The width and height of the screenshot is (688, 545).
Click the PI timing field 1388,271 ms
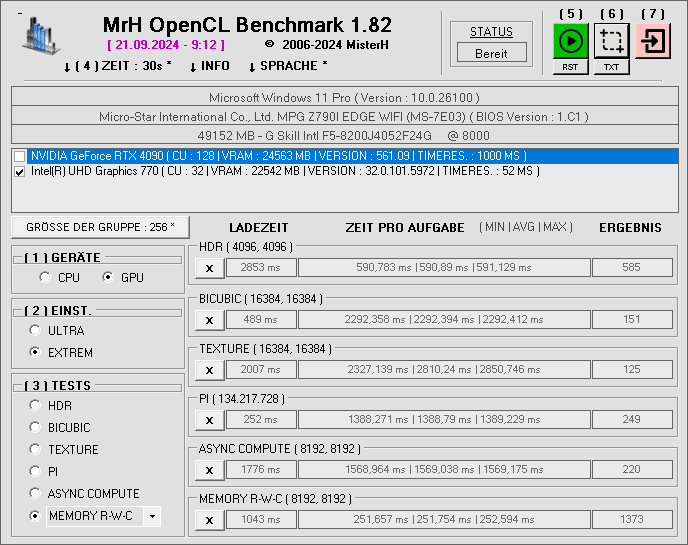click(x=444, y=420)
